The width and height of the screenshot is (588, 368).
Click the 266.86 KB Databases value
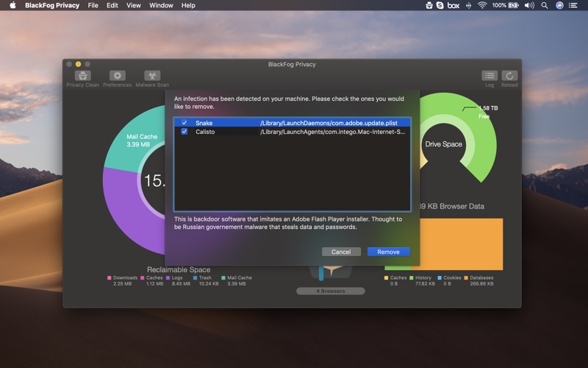click(x=482, y=284)
